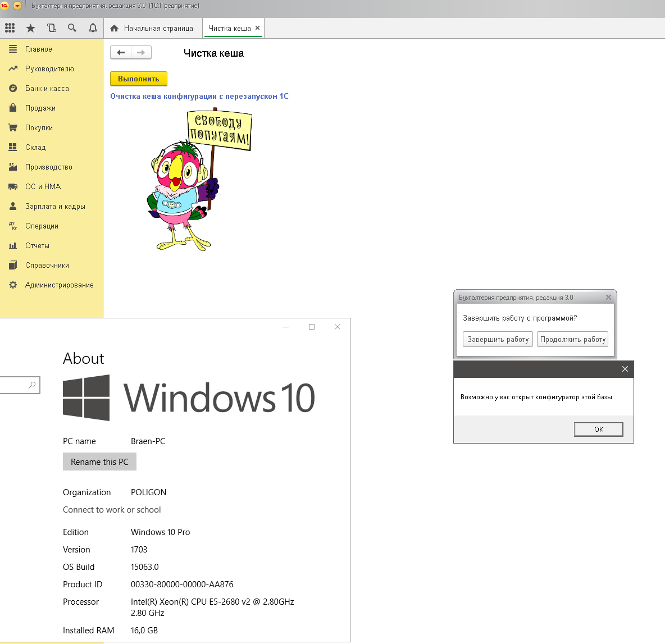665x644 pixels.
Task: Open the notifications bell icon
Action: pos(93,28)
